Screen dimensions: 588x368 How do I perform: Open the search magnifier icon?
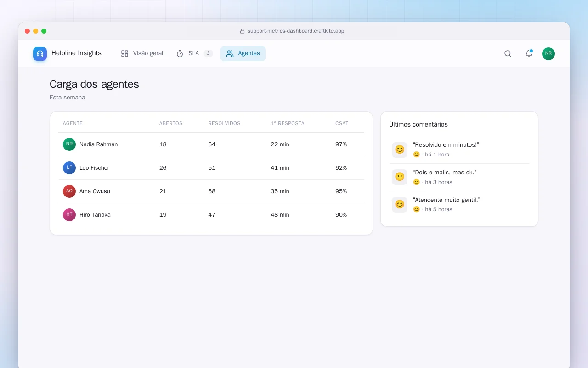508,54
